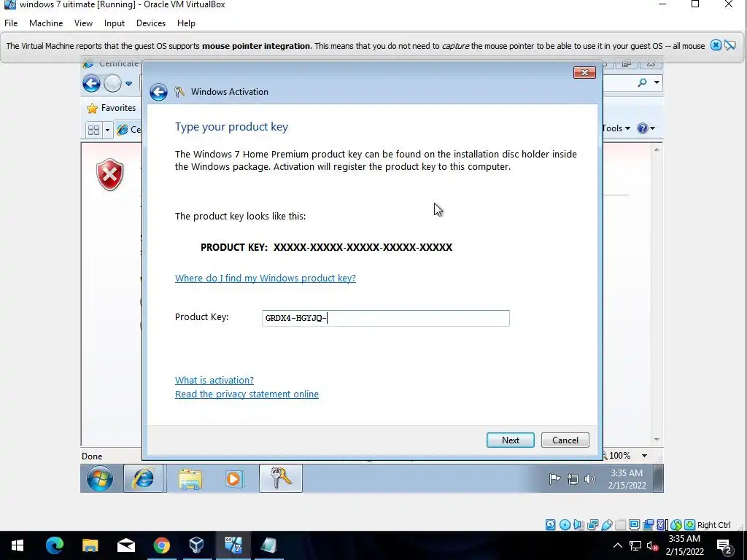Viewport: 747px width, 560px height.
Task: Open the VirtualBox Input menu
Action: tap(115, 23)
